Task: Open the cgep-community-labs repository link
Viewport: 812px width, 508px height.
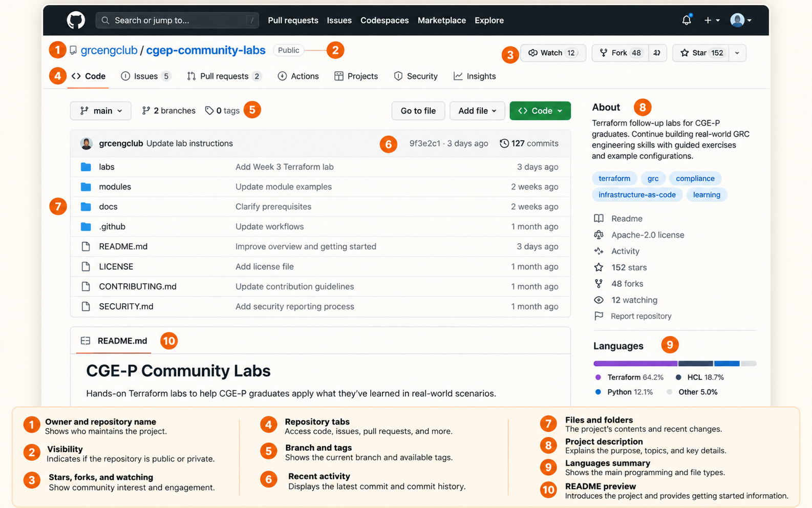Action: click(x=206, y=50)
